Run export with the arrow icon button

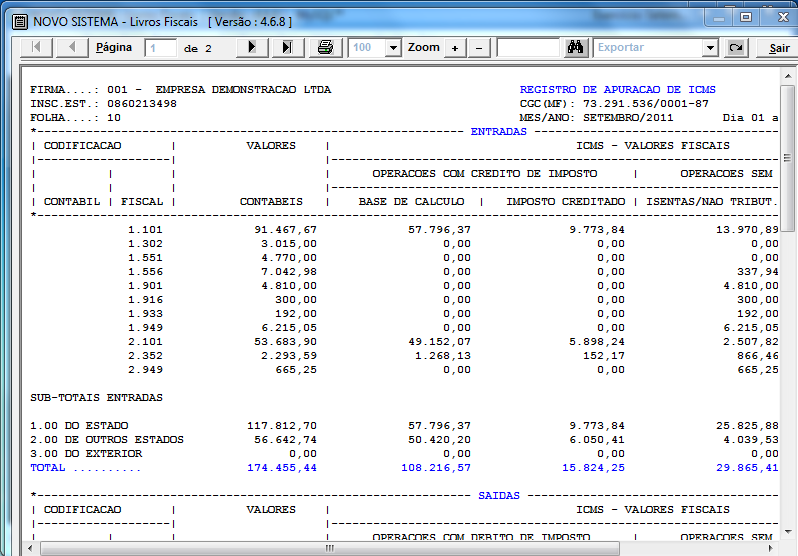point(736,48)
